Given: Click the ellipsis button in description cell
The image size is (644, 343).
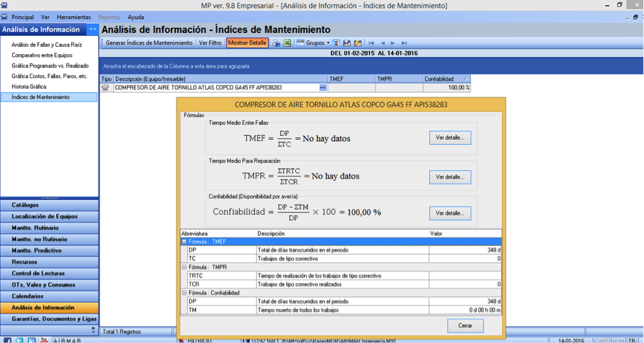Looking at the screenshot, I should [x=323, y=87].
